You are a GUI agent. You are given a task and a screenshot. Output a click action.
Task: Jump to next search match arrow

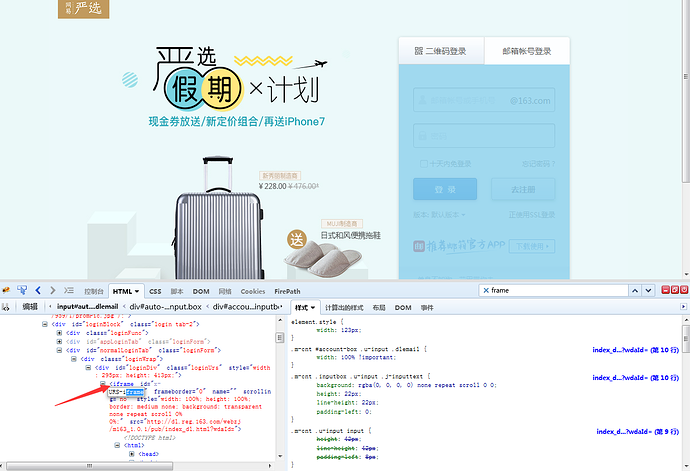tap(648, 291)
